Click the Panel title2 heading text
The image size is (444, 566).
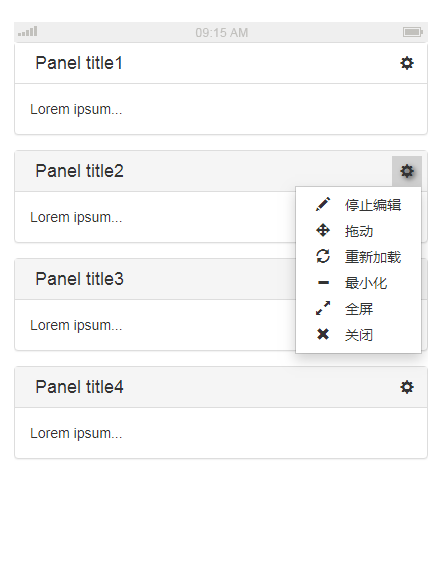pos(79,171)
